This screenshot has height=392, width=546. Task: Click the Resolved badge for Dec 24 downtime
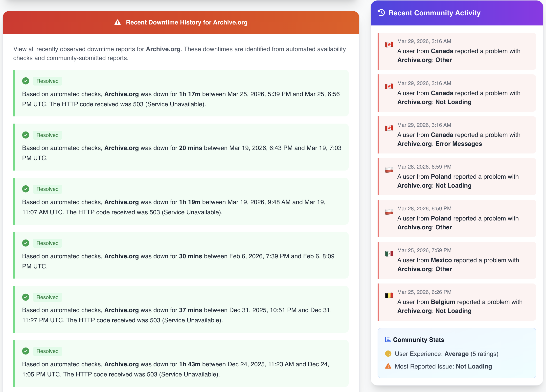[x=47, y=351]
